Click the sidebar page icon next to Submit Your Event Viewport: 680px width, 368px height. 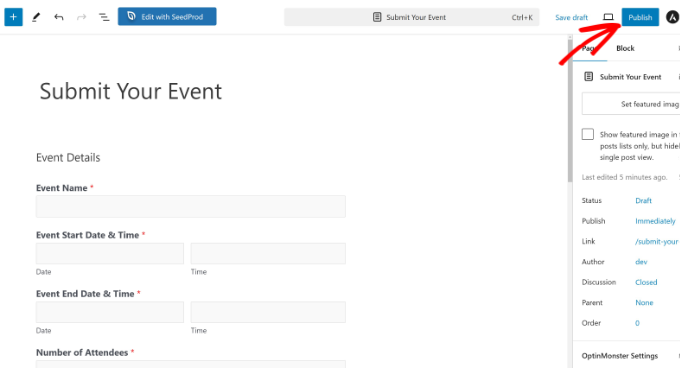coord(588,77)
